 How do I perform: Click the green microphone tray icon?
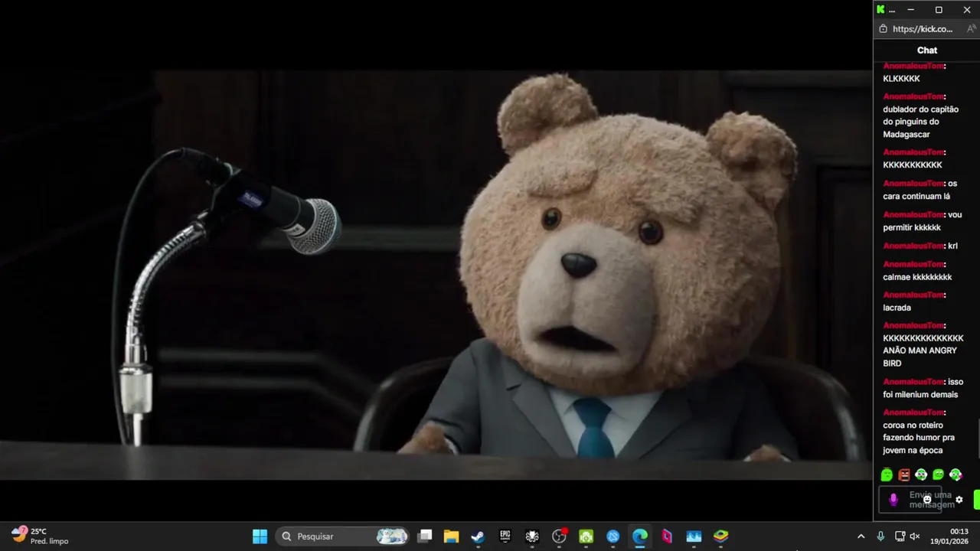pyautogui.click(x=880, y=536)
